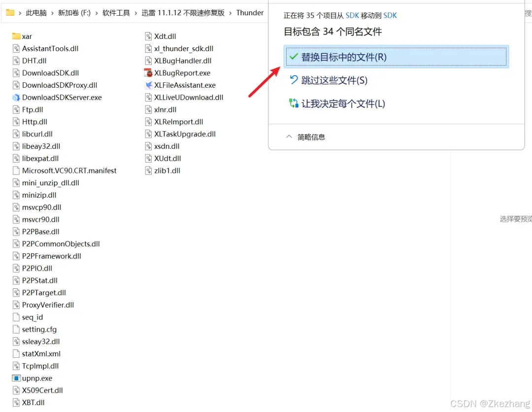Viewport: 532px width, 412px height.
Task: Click the Microsoft.VC90.CRT.manifest file icon
Action: pos(16,171)
